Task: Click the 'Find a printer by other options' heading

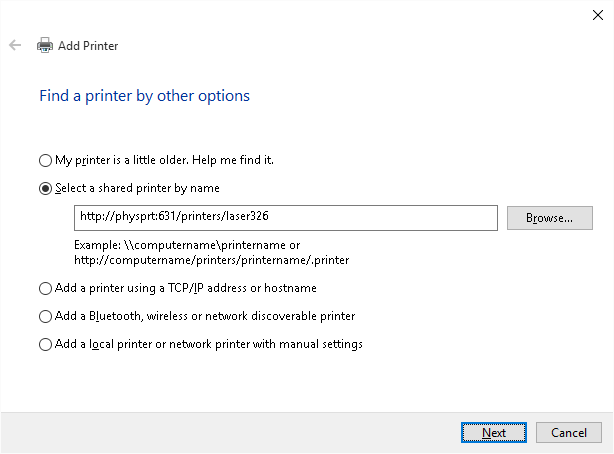Action: pyautogui.click(x=144, y=96)
